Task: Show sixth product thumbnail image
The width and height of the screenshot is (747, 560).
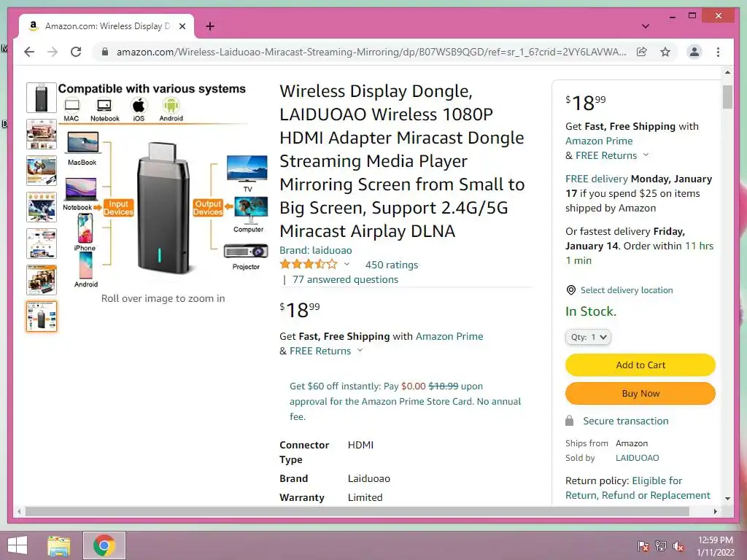Action: point(42,279)
